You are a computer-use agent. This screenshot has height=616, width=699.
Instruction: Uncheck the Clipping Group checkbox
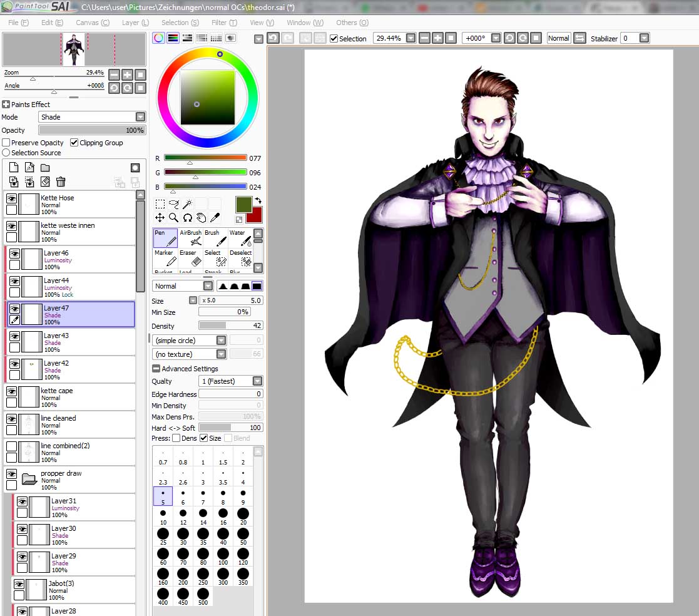[x=74, y=143]
